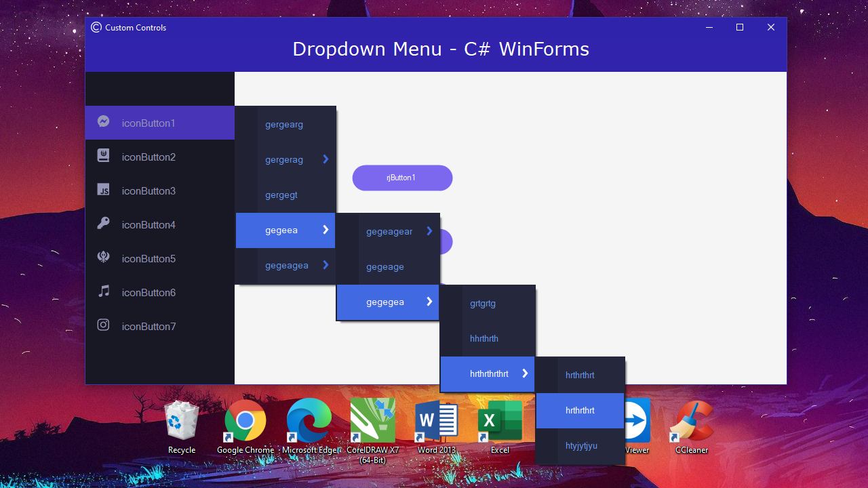Click the music note icon for iconButton6
This screenshot has height=488, width=868.
click(x=103, y=292)
